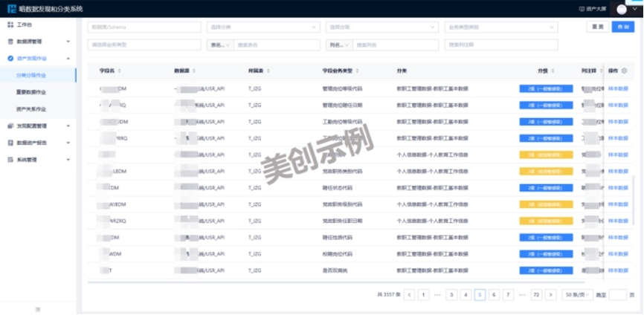Open 样本数据 for 校聘岗位代码 row

[x=618, y=254]
